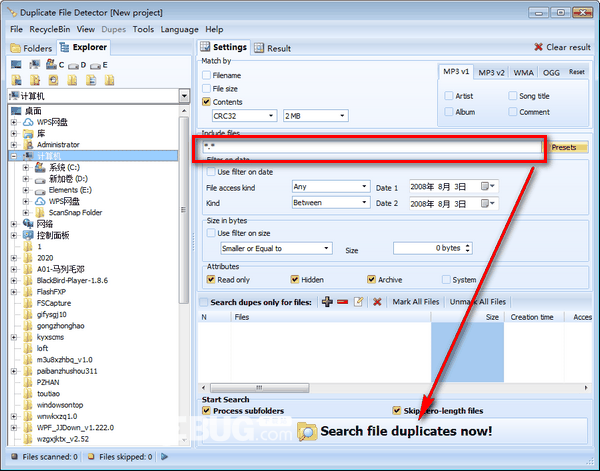Click the Size column header

467,317
